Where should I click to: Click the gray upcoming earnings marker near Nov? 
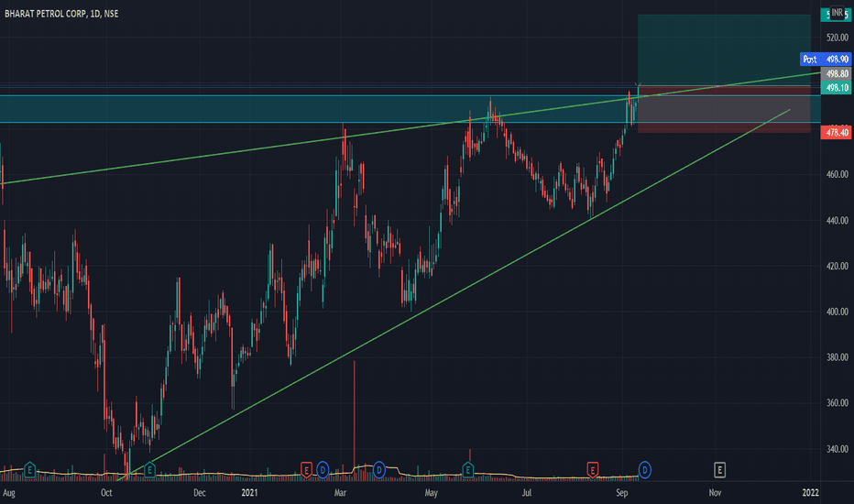click(719, 470)
